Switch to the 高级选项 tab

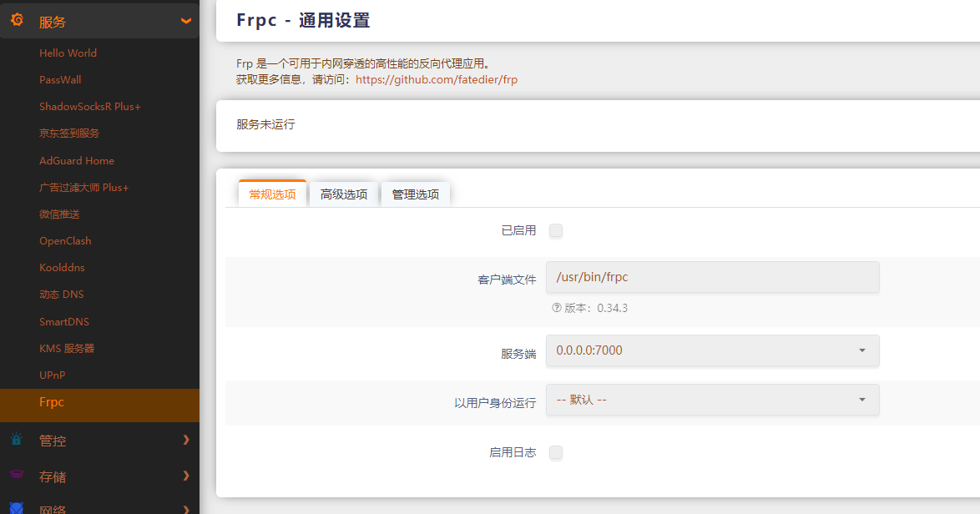tap(343, 192)
